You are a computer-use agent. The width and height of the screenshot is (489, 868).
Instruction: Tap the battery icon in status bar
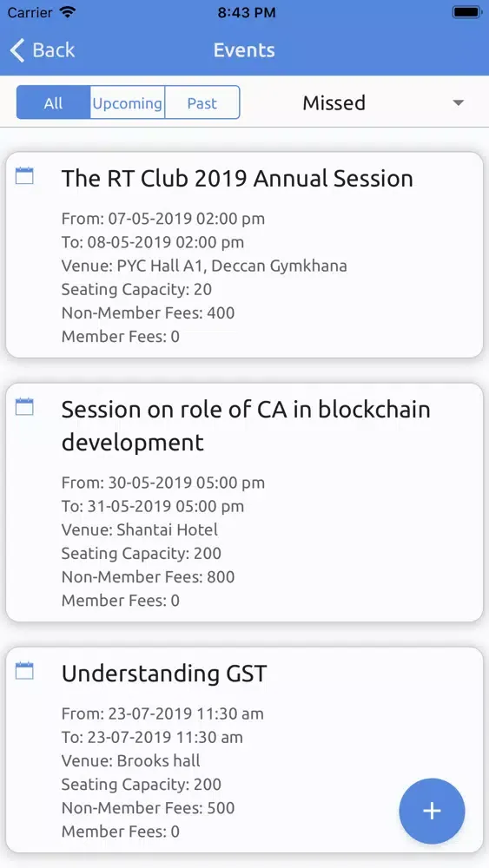click(466, 12)
